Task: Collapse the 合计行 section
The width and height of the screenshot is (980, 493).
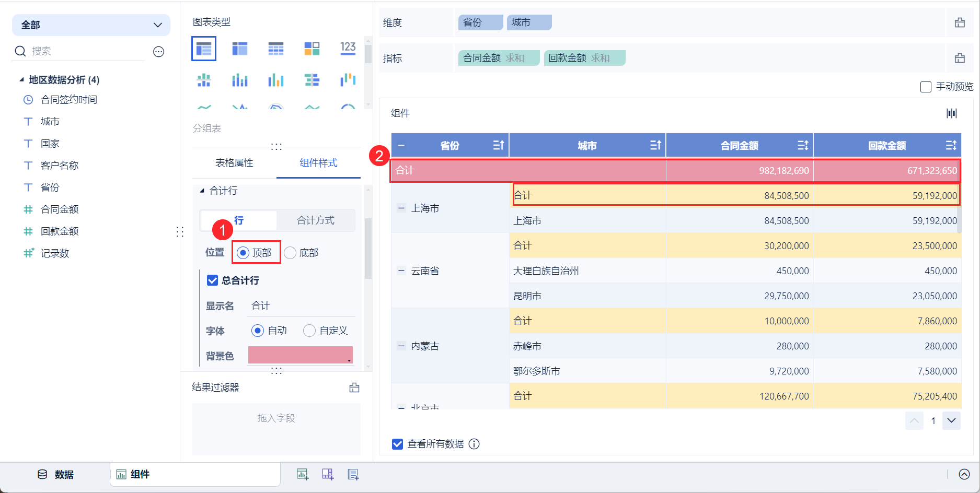Action: click(202, 191)
